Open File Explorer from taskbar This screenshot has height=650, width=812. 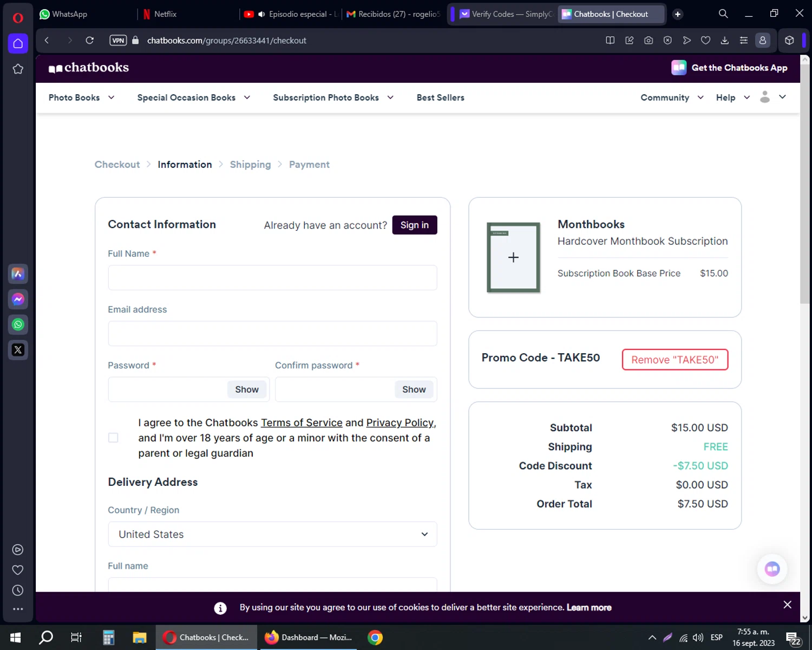(140, 638)
